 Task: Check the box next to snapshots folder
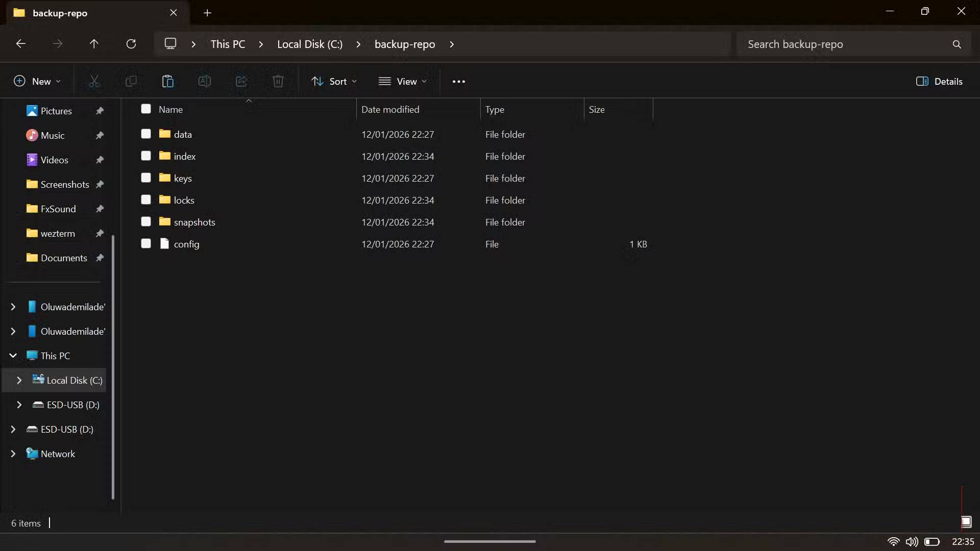pos(146,221)
